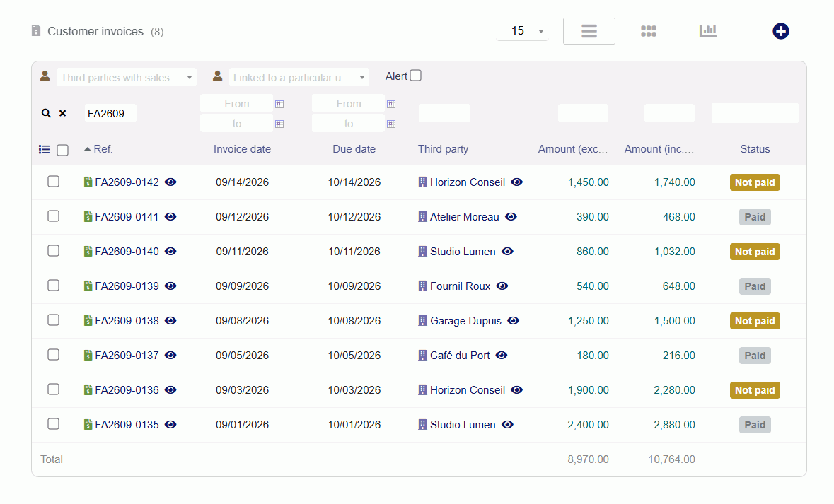Open Atelier Moreau third party link
Screen dimensions: 834x504
[x=464, y=217]
